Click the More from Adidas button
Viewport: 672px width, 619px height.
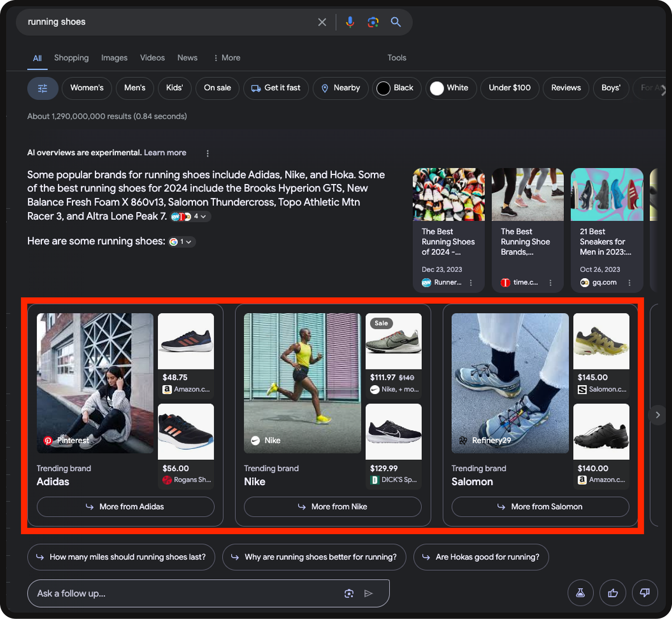[126, 506]
